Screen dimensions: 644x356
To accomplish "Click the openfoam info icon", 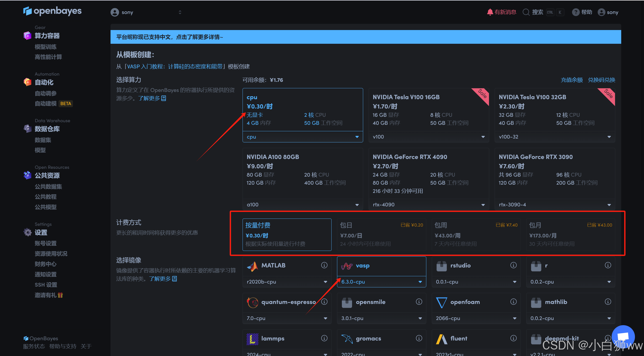I will 513,302.
